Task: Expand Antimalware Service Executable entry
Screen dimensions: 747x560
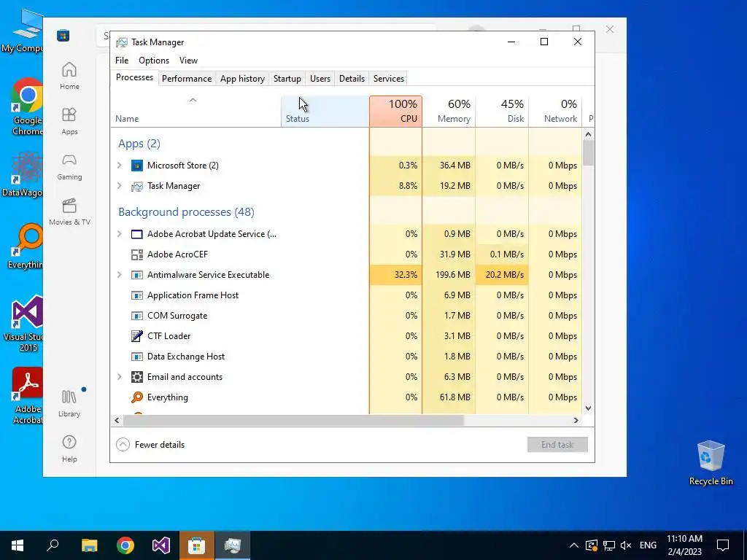Action: point(120,275)
